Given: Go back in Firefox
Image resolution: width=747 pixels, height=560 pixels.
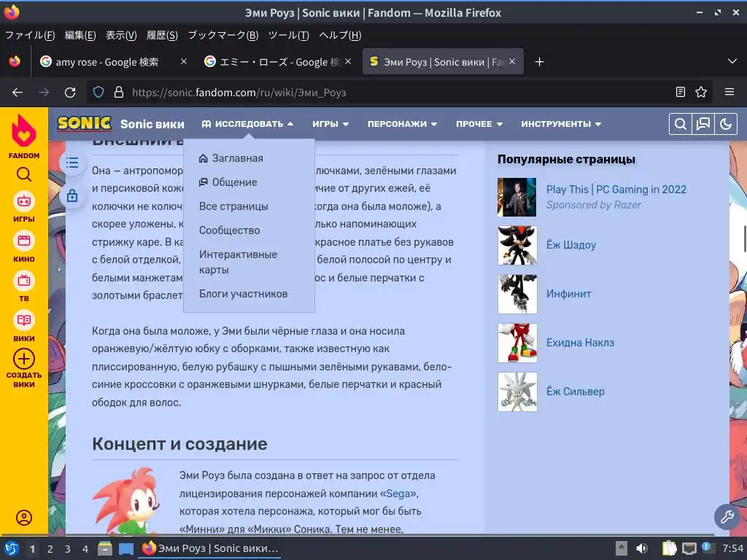Looking at the screenshot, I should coord(18,93).
